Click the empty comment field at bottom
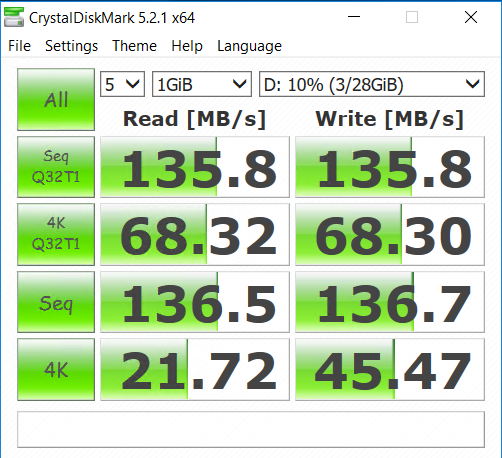502x458 pixels. (251, 429)
